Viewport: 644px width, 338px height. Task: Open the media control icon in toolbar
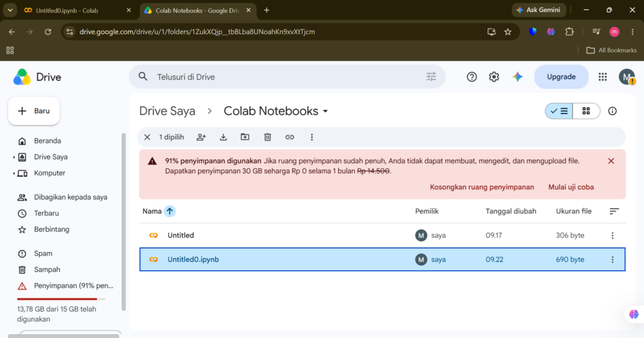[596, 31]
